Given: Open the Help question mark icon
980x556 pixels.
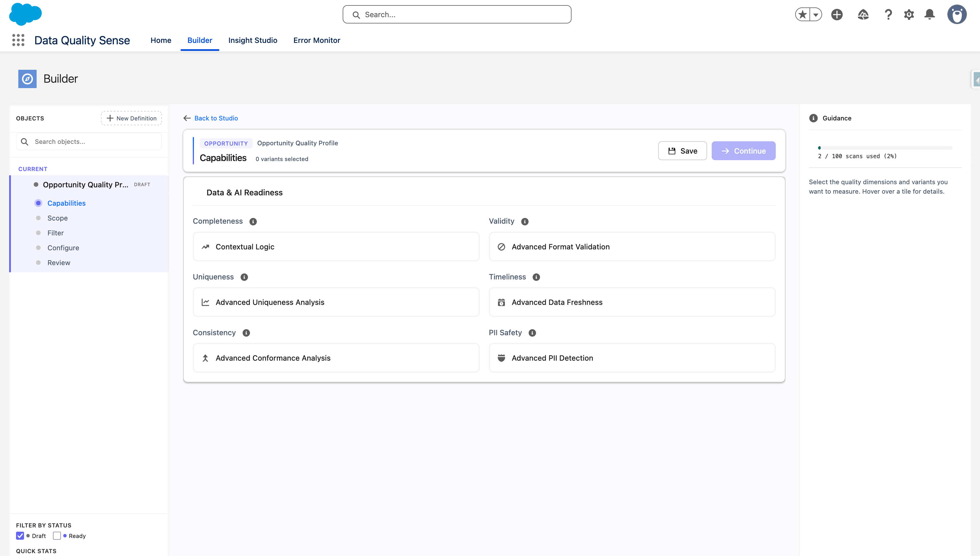Looking at the screenshot, I should (888, 15).
